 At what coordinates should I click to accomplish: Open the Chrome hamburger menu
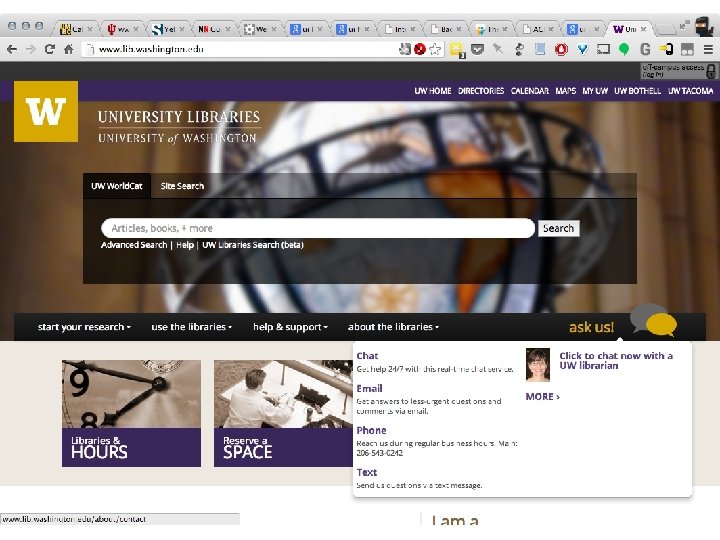709,49
